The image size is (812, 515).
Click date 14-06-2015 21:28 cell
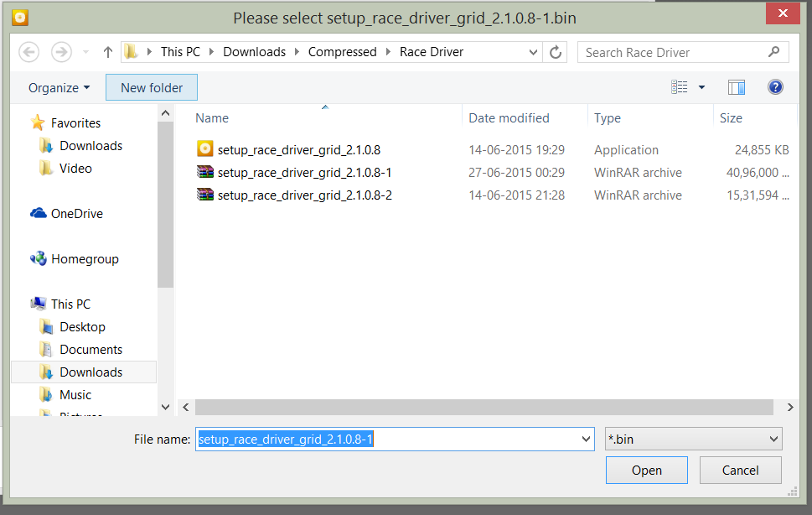[516, 195]
